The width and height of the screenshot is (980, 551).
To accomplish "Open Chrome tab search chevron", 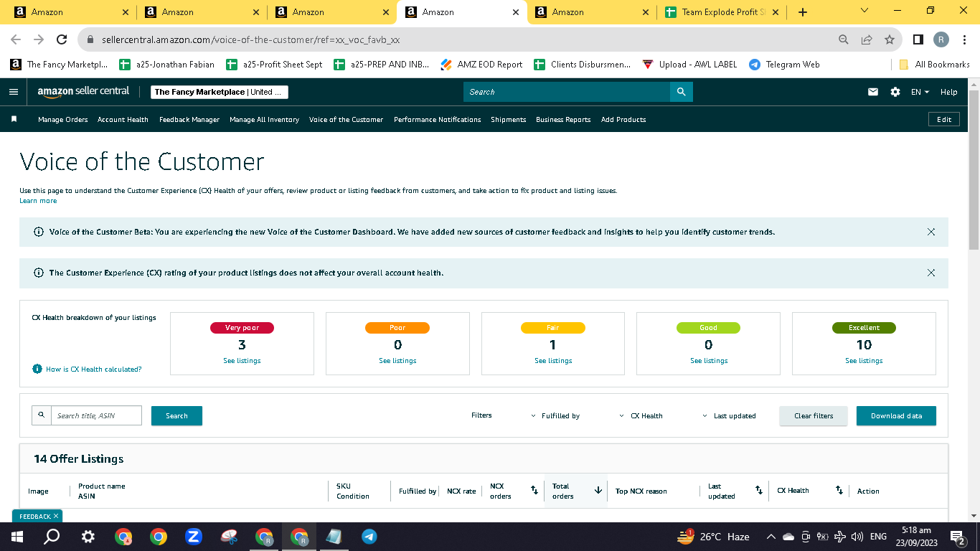I will (x=864, y=11).
